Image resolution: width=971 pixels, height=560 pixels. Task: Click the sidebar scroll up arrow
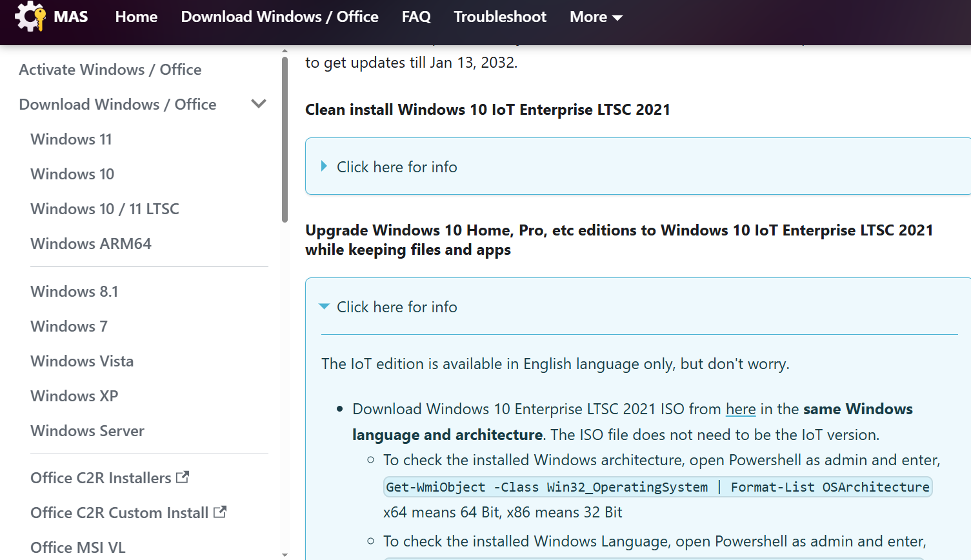click(285, 50)
